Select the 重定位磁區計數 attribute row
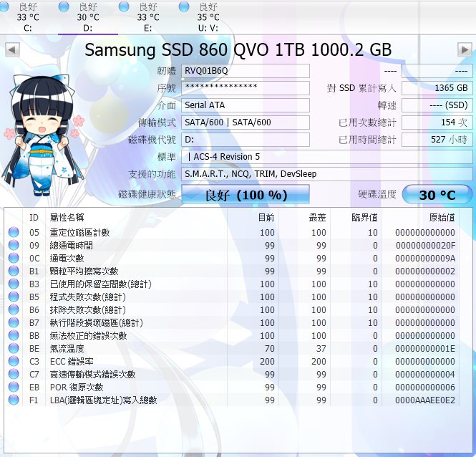 coord(232,233)
